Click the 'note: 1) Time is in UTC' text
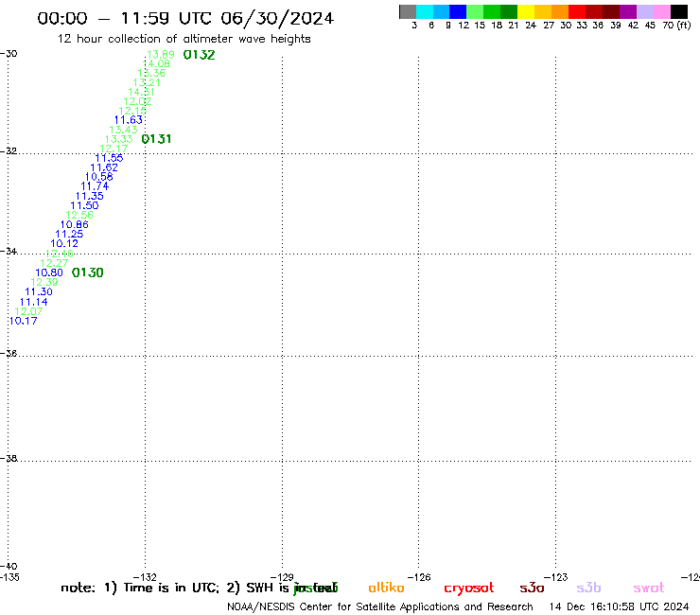Screen dimensions: 700x615 (140, 588)
